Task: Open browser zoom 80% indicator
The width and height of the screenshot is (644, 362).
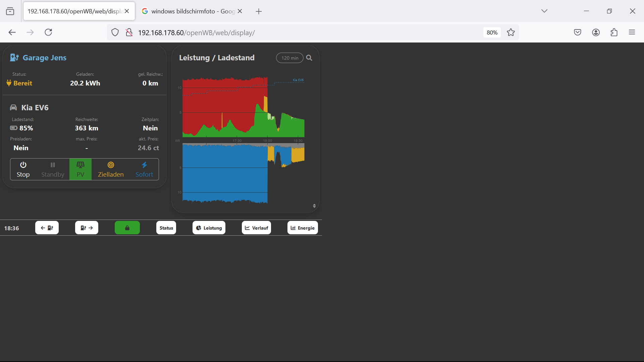Action: [x=492, y=33]
